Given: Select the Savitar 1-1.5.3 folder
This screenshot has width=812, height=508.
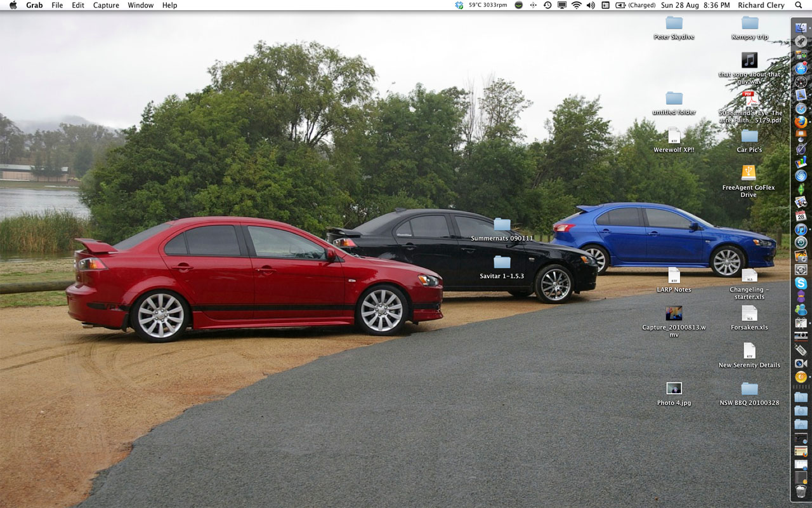Looking at the screenshot, I should point(502,262).
